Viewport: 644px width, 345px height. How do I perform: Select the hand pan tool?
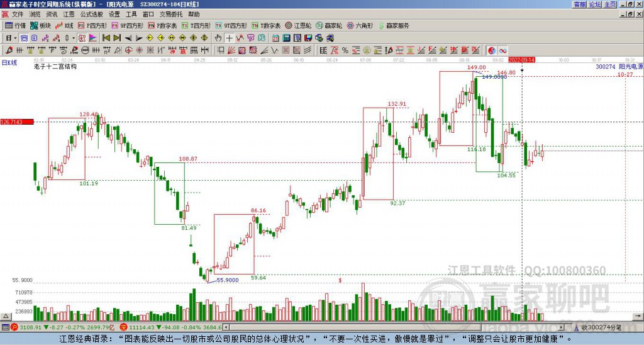click(x=218, y=38)
